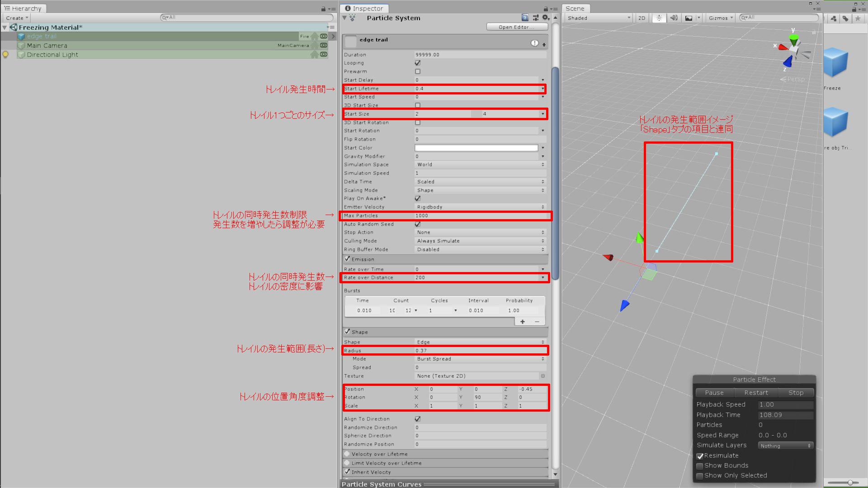Open the Gizmos dropdown

(721, 18)
